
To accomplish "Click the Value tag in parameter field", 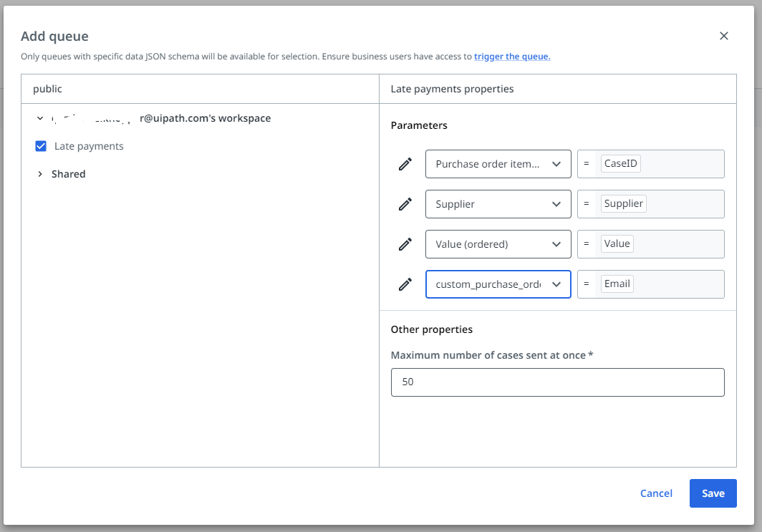I will tap(617, 244).
